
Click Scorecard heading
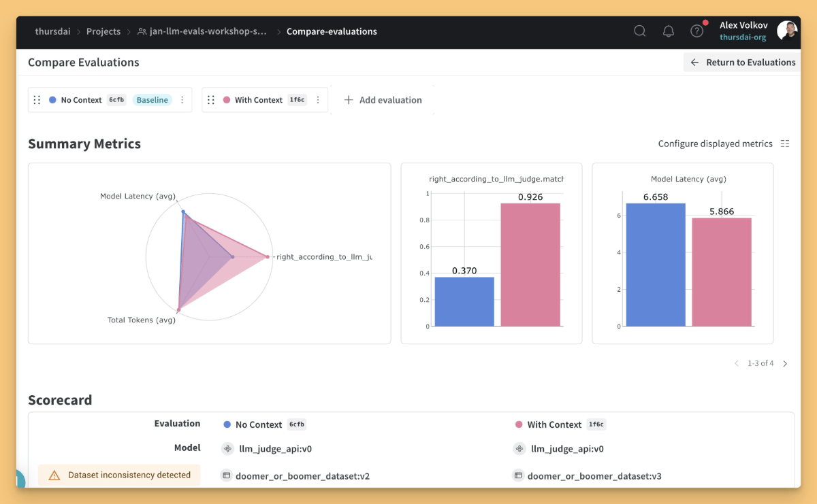point(60,400)
